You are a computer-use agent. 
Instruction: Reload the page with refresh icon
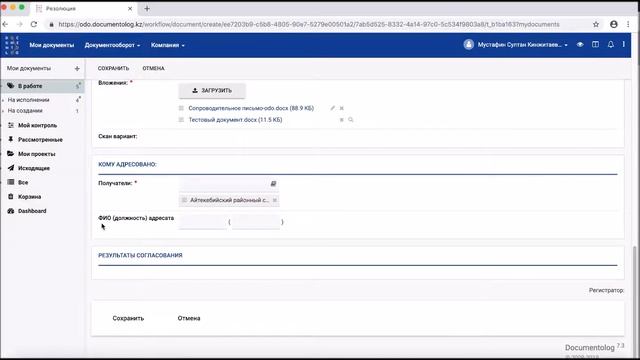point(34,24)
